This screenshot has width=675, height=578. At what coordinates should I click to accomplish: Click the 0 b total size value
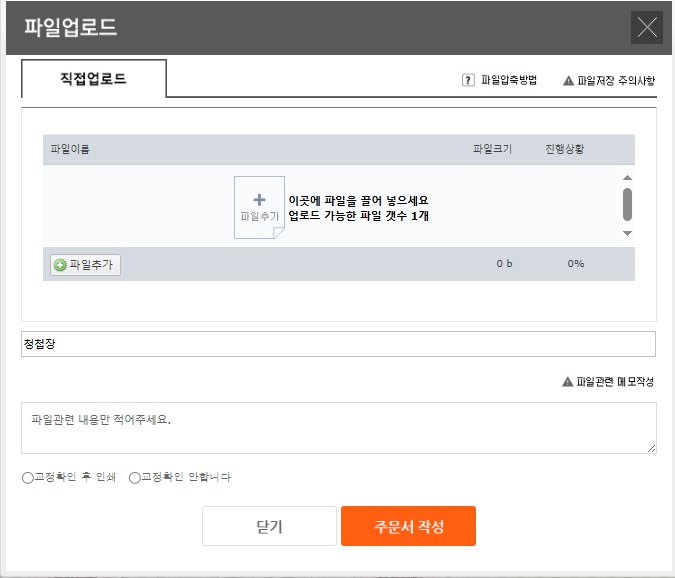coord(504,264)
